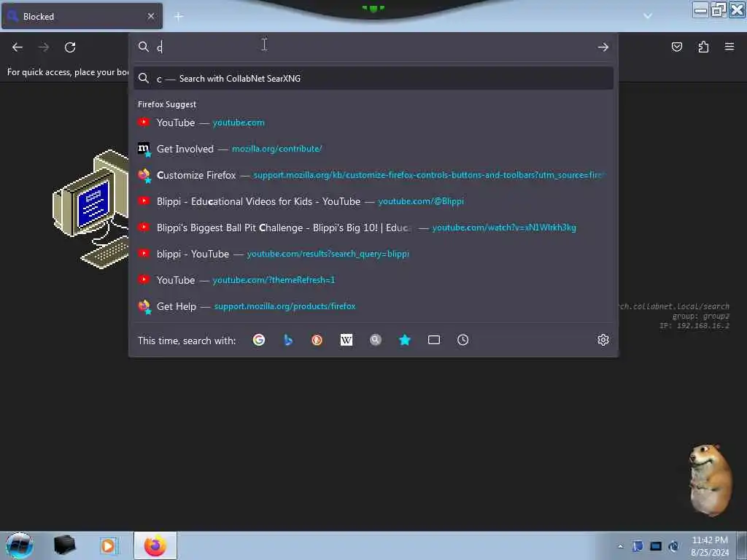Expand the list all tabs chevron
Viewport: 747px width, 560px height.
(648, 16)
